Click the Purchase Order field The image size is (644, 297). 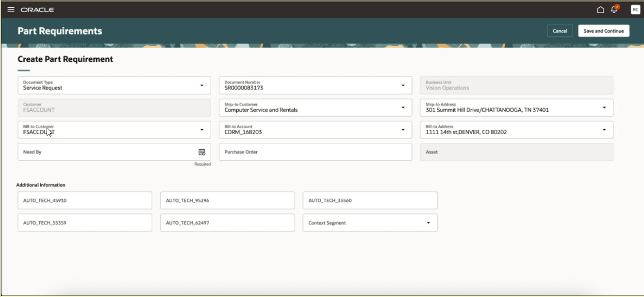pyautogui.click(x=315, y=152)
